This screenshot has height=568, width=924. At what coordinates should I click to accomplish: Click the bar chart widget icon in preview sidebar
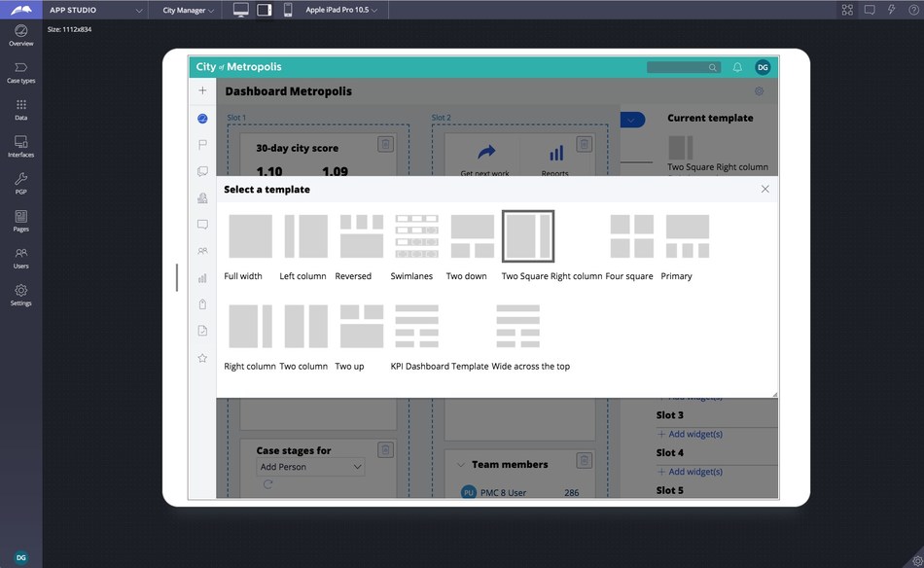[201, 277]
